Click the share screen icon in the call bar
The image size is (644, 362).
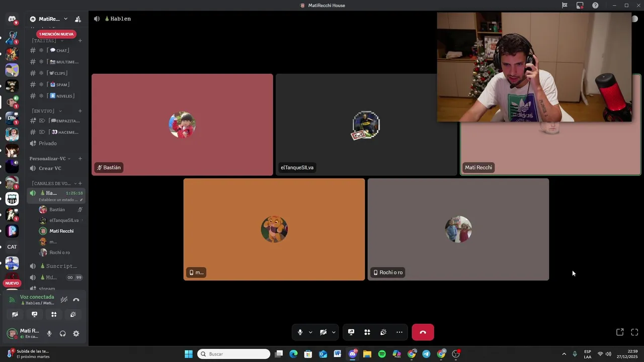click(351, 332)
